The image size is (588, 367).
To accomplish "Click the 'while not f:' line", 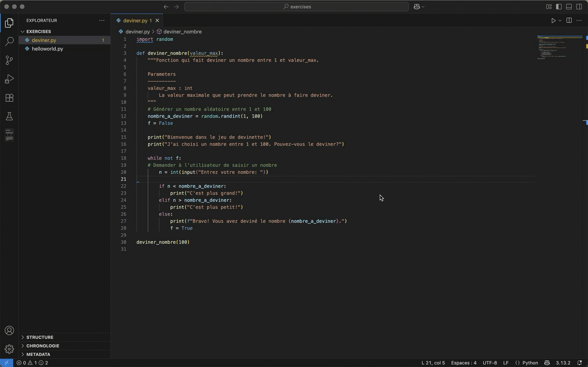I will [164, 158].
